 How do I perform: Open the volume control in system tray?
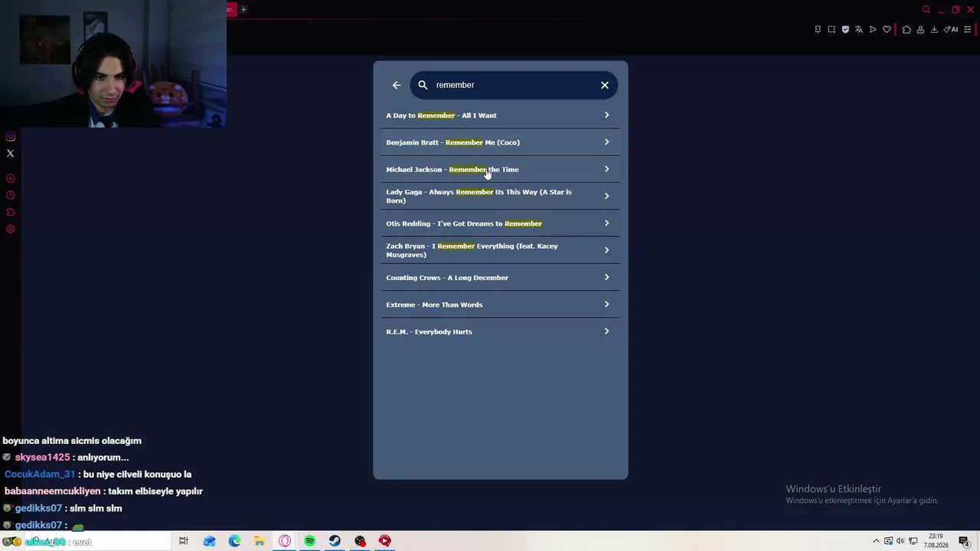[900, 541]
